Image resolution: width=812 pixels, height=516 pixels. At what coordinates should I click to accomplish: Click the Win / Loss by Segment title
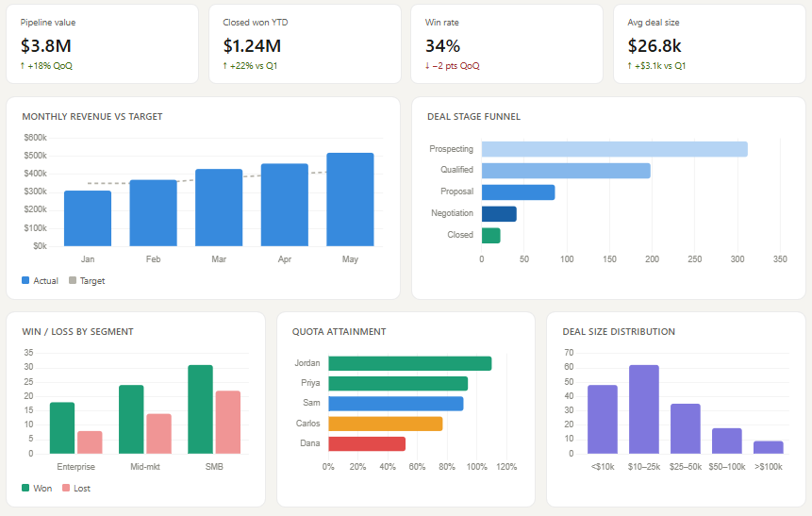pyautogui.click(x=77, y=331)
